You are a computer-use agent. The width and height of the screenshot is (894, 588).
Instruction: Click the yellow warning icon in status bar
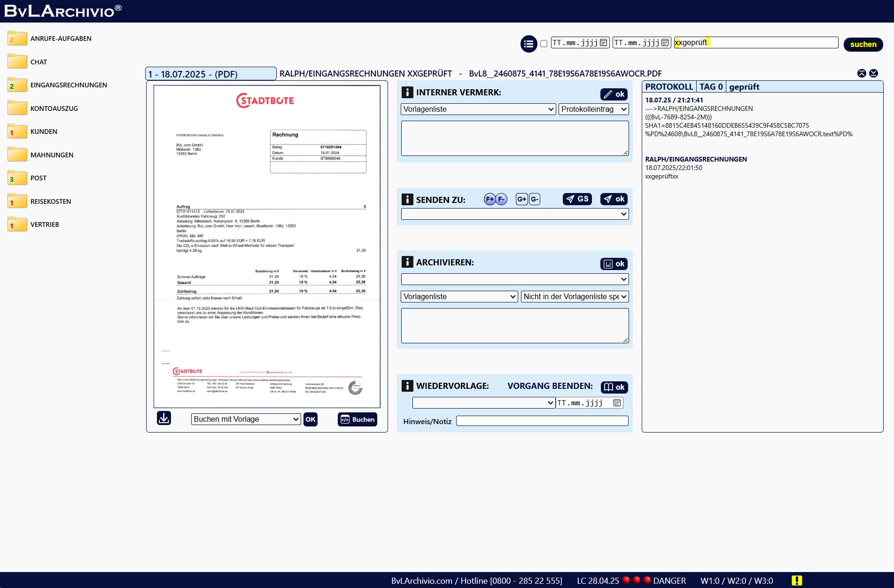coord(797,580)
